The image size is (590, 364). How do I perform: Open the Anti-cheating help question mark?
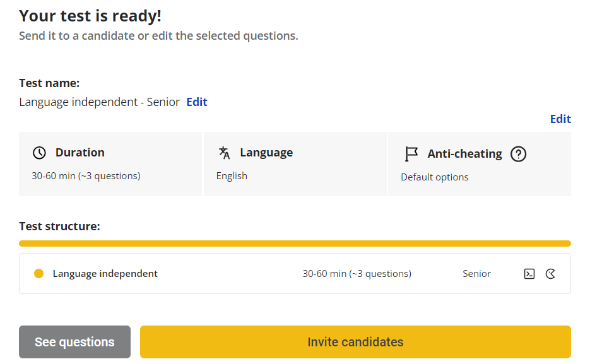point(518,154)
